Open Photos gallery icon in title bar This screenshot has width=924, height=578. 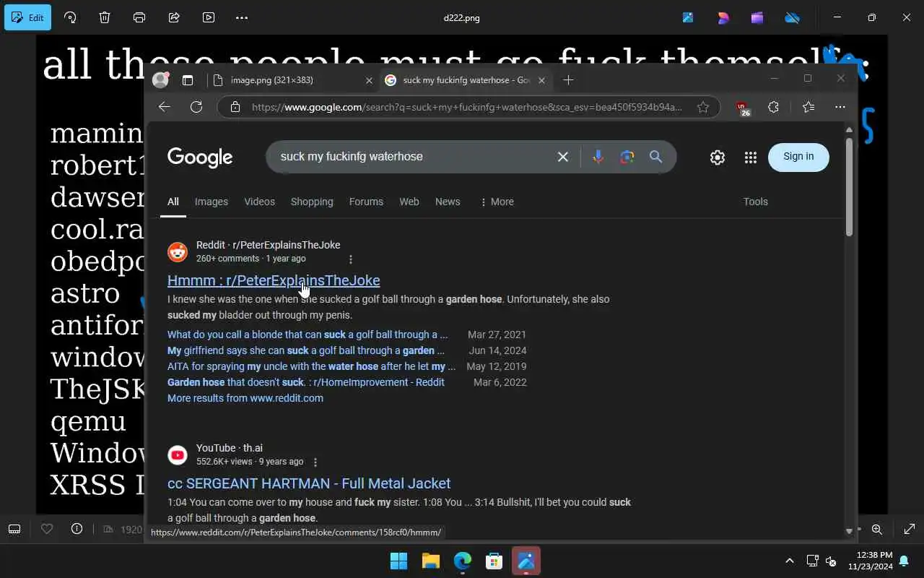pos(688,17)
